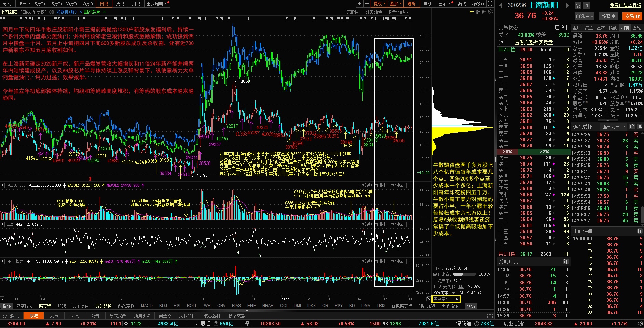Toggle 画线 drawing mode
The image size is (644, 328).
427,4
